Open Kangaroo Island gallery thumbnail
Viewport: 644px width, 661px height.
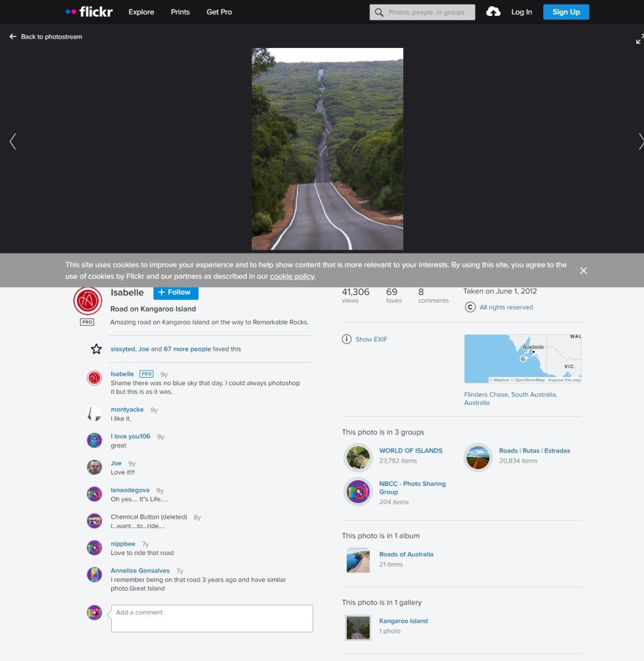tap(358, 628)
